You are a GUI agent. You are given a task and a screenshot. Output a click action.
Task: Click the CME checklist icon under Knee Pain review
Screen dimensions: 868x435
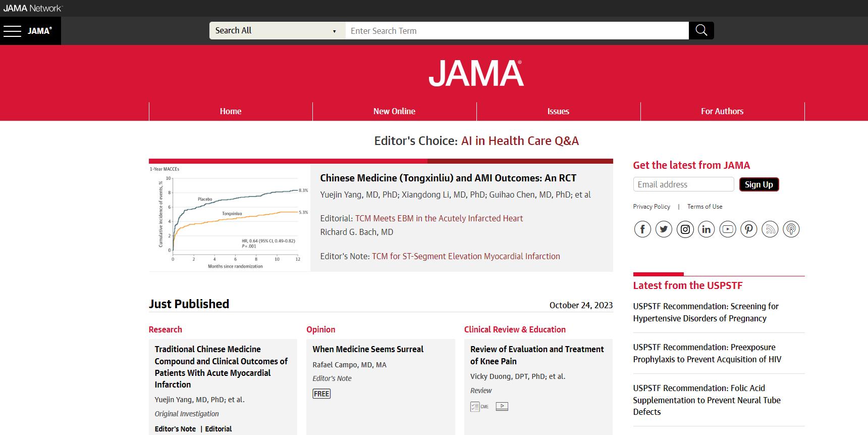click(479, 406)
